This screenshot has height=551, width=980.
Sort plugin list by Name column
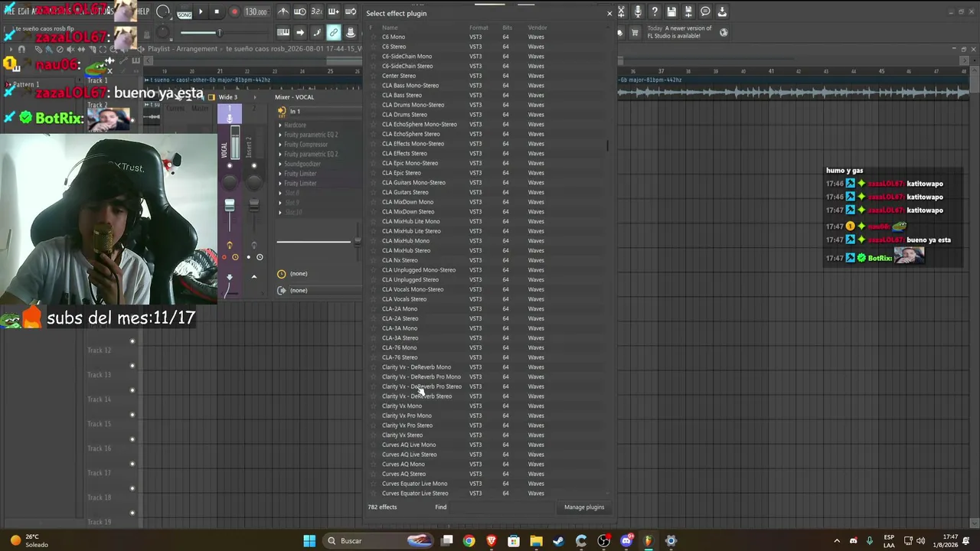(390, 28)
